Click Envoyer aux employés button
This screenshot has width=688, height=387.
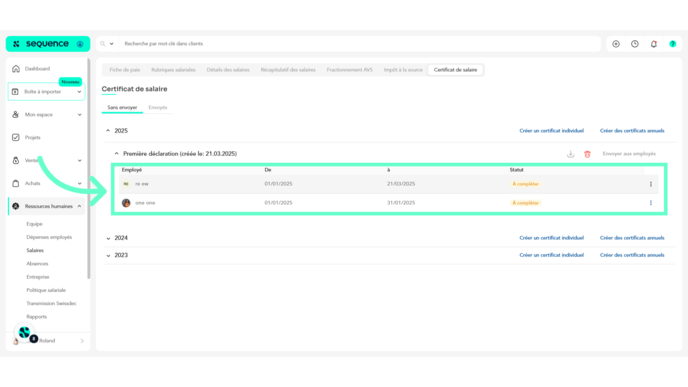629,154
